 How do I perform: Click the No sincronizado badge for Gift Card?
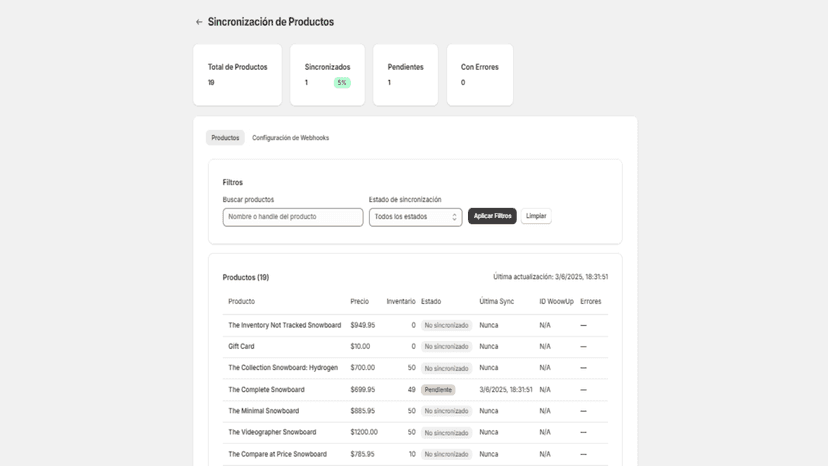(446, 347)
